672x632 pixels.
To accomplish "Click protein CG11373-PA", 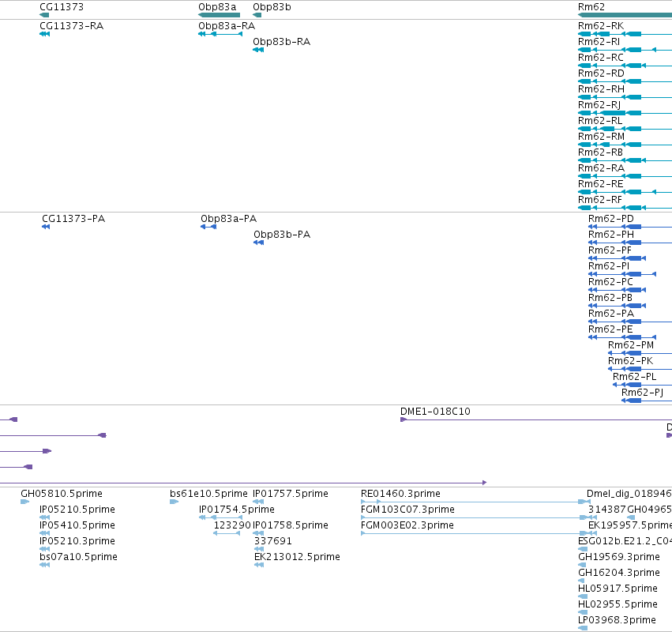I will (x=73, y=219).
